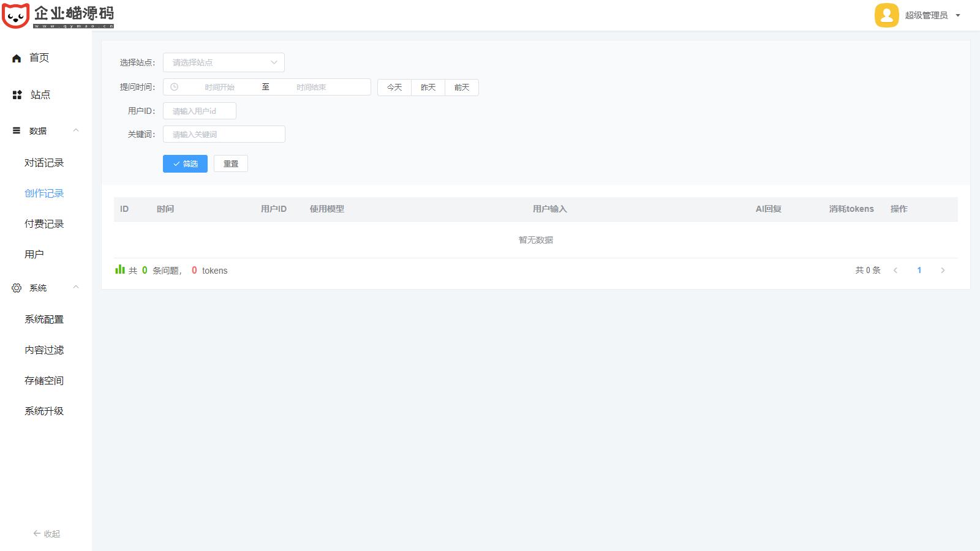The height and width of the screenshot is (551, 980).
Task: Click the list icon beside 数据
Action: point(17,131)
